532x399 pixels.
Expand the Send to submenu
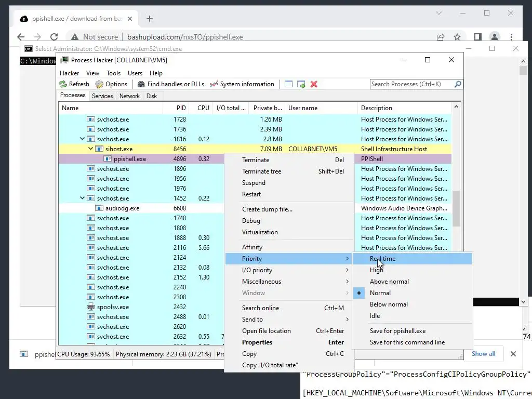tap(289, 320)
